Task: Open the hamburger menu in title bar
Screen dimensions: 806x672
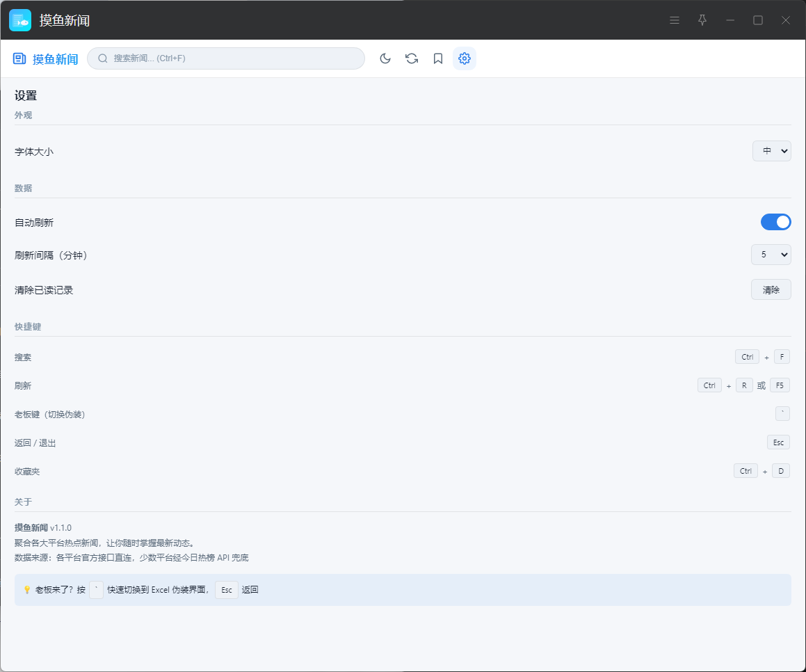Action: coord(675,21)
